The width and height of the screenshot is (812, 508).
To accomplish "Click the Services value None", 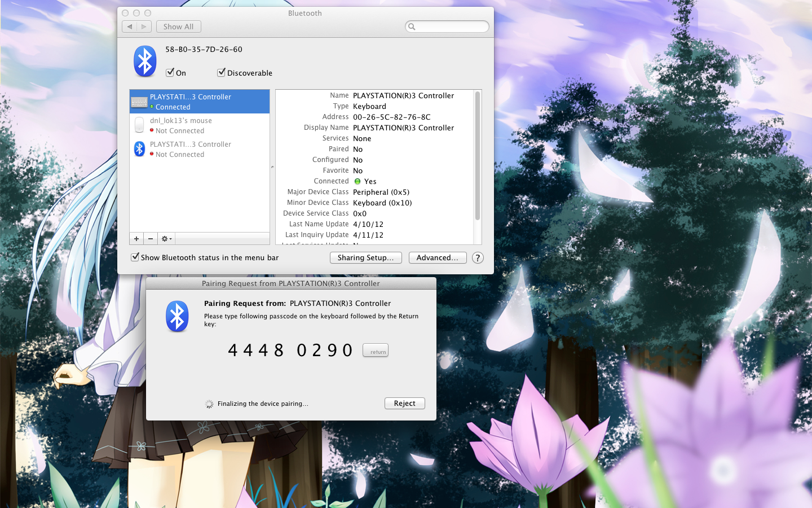I will click(x=362, y=138).
